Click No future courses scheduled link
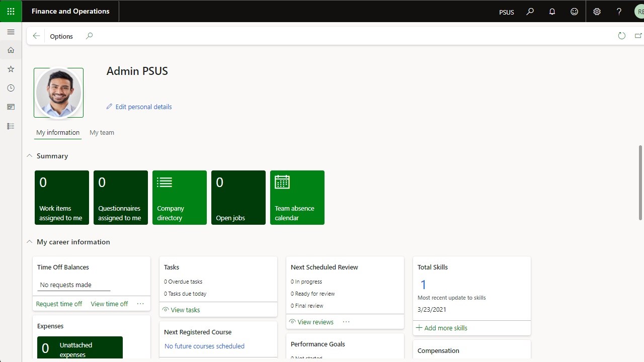Screen dimensions: 644x362 (x=204, y=346)
